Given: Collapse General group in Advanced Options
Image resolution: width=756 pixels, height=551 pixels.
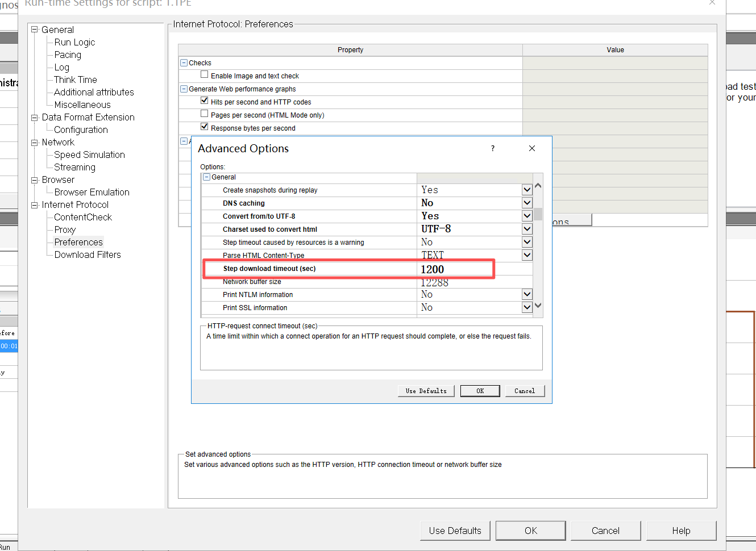Looking at the screenshot, I should [x=207, y=177].
